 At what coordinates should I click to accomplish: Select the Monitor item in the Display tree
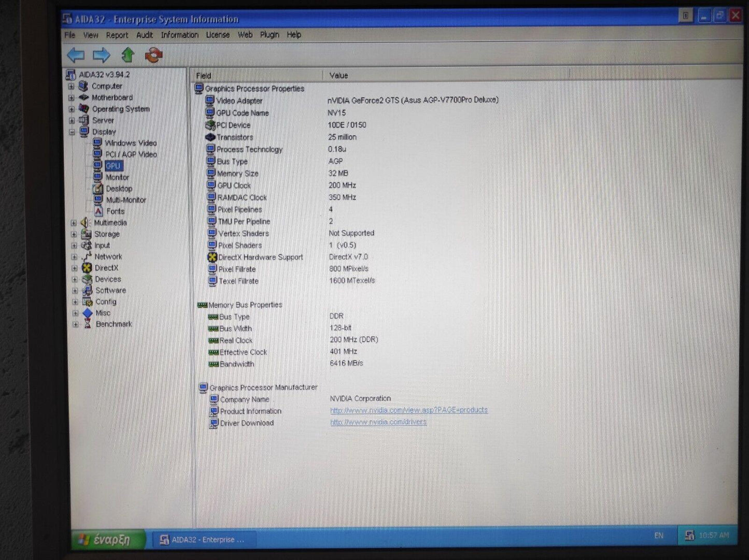tap(117, 177)
